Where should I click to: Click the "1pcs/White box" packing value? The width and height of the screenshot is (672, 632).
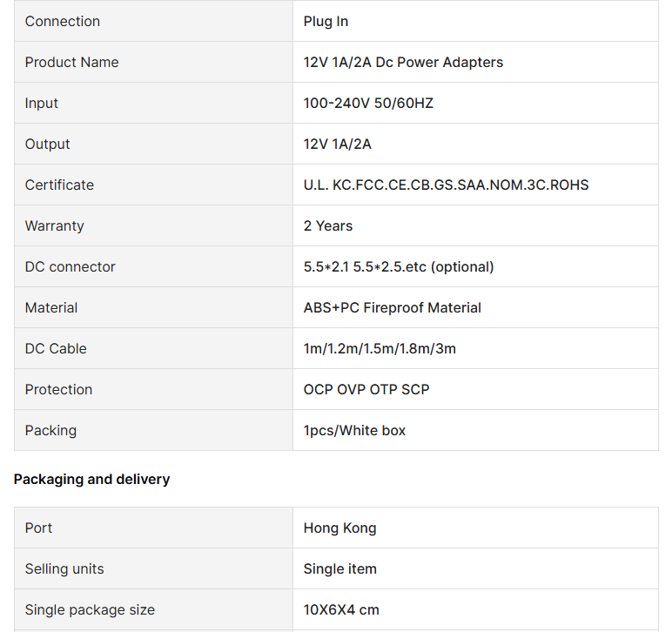tap(354, 430)
